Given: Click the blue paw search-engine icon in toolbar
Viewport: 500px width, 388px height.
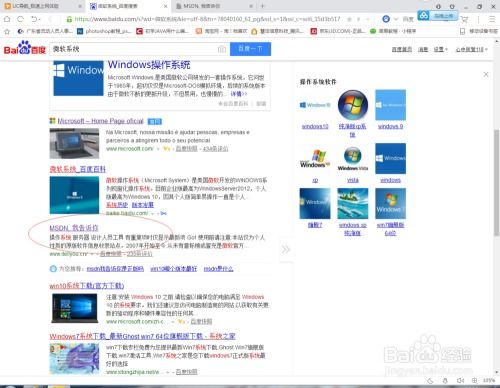Looking at the screenshot, I should pyautogui.click(x=386, y=19).
